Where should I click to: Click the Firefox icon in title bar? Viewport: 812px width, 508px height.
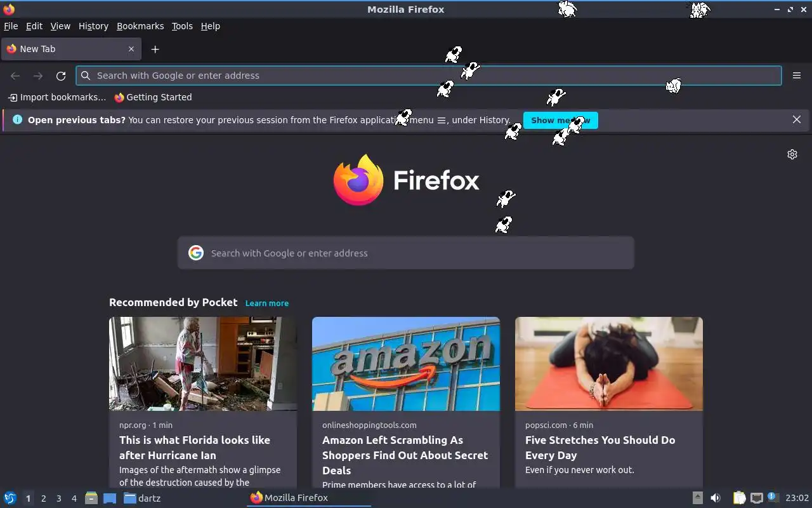coord(9,9)
